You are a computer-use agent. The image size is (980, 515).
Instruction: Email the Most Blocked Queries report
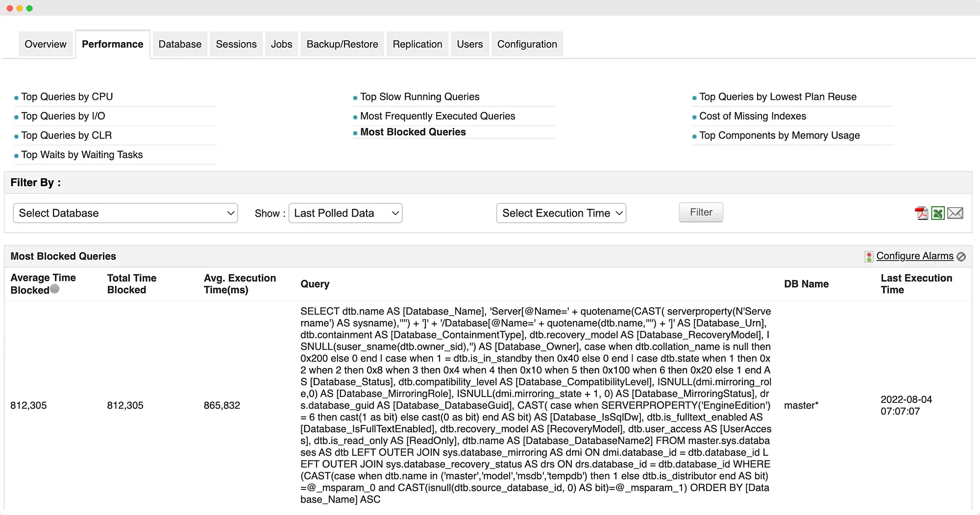pos(956,213)
